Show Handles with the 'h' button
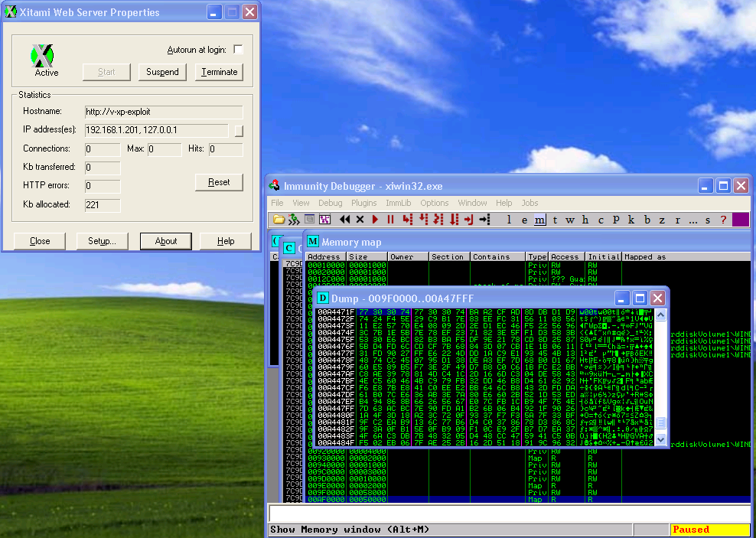The height and width of the screenshot is (538, 756). [x=585, y=220]
